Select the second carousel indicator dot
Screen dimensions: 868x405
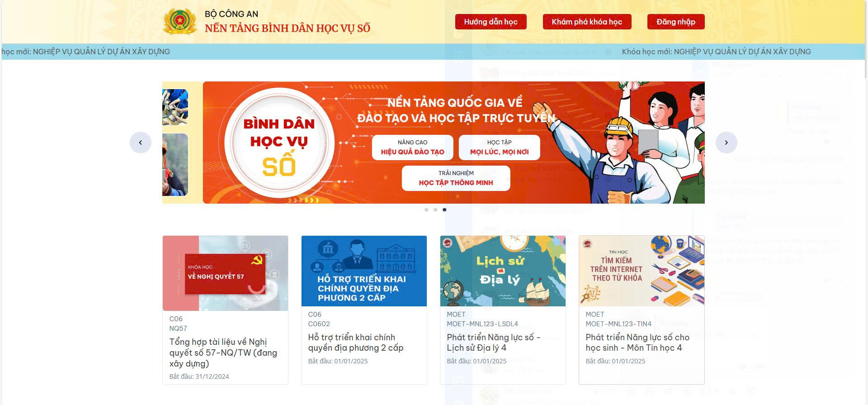(x=435, y=210)
